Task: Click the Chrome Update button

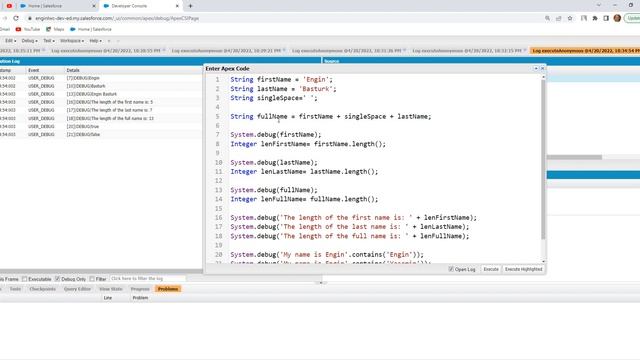Action: click(x=633, y=18)
